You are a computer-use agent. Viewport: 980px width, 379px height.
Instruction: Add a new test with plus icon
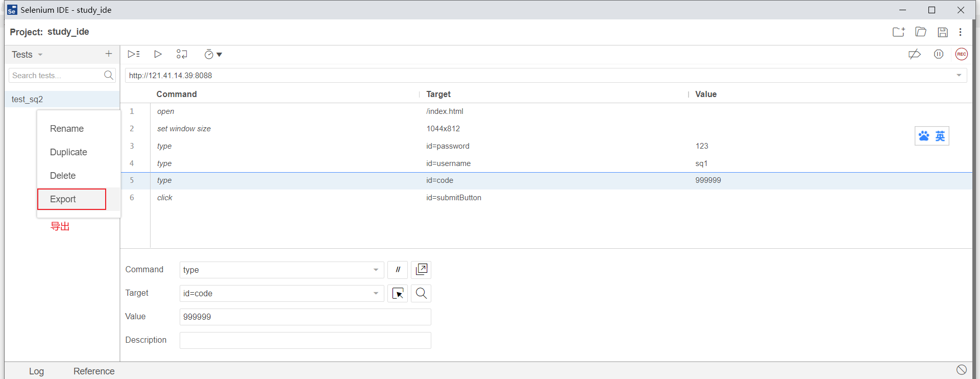(x=109, y=54)
